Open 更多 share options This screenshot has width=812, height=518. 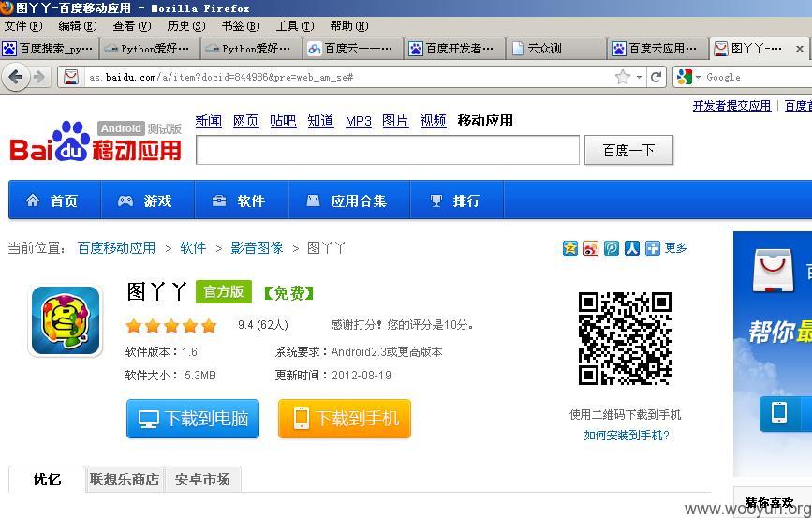pyautogui.click(x=675, y=248)
